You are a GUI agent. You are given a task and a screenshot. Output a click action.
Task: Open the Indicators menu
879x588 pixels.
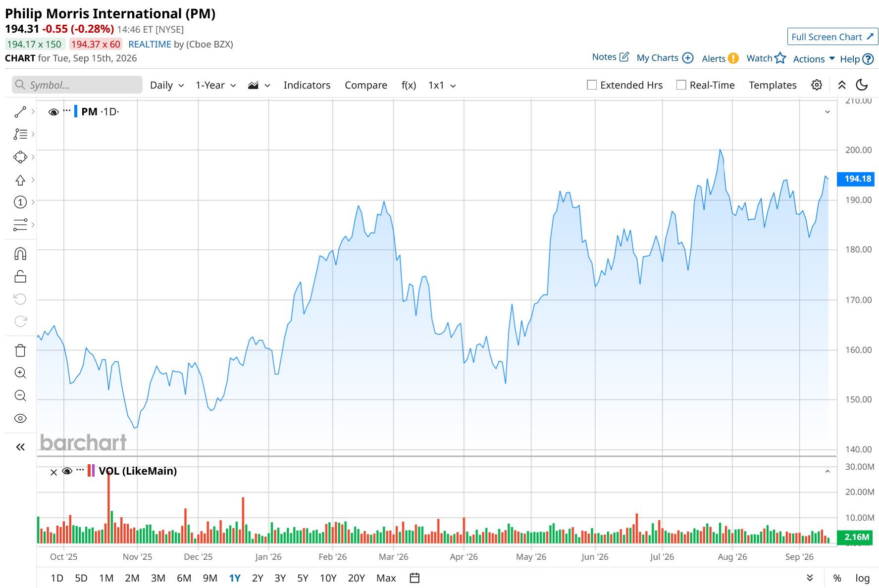(307, 85)
